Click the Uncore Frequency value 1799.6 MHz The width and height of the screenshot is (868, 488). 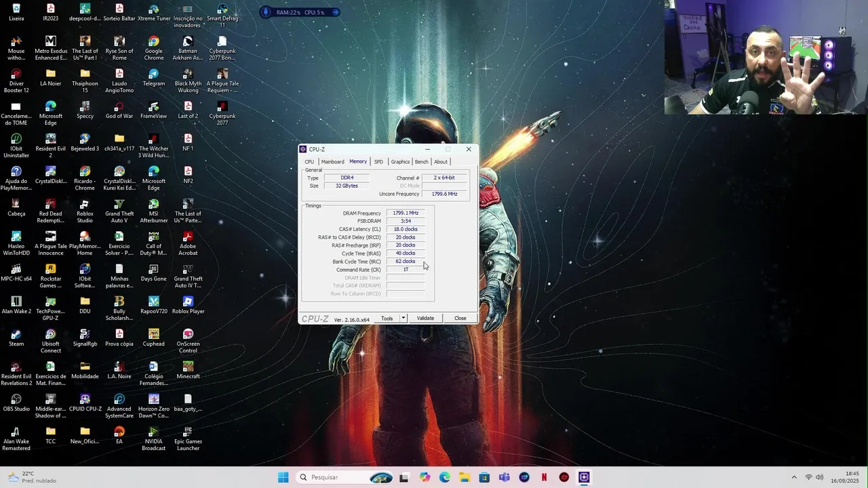coord(445,194)
